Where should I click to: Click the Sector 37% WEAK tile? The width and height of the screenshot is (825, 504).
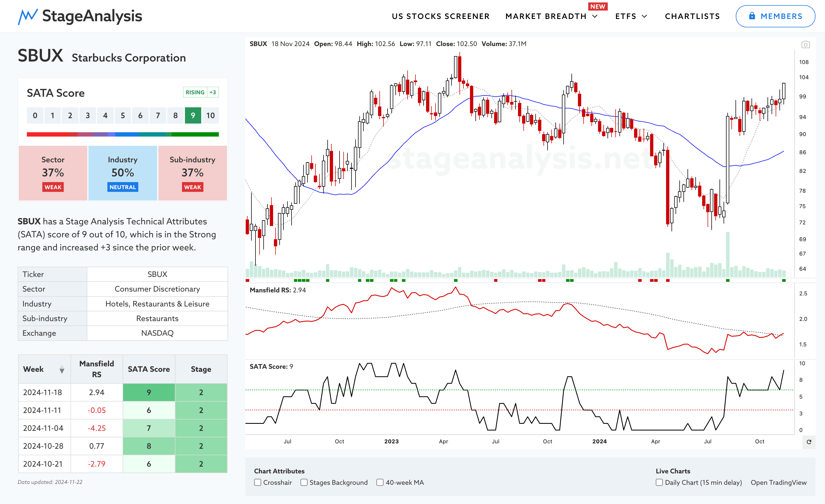53,173
